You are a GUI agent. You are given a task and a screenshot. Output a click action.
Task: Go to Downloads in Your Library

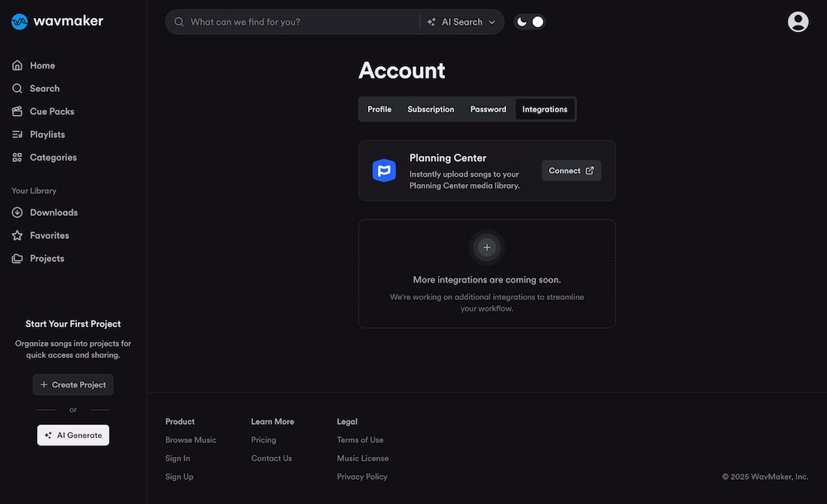click(x=53, y=212)
